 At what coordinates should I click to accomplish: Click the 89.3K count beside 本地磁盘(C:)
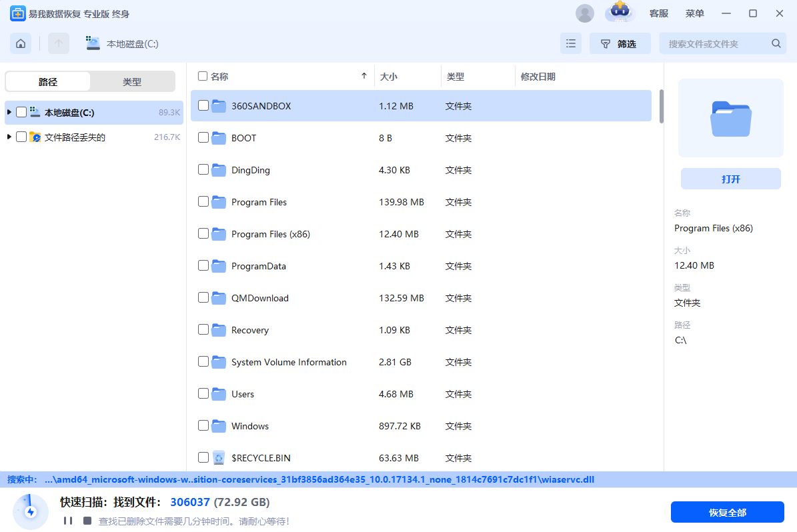coord(169,112)
